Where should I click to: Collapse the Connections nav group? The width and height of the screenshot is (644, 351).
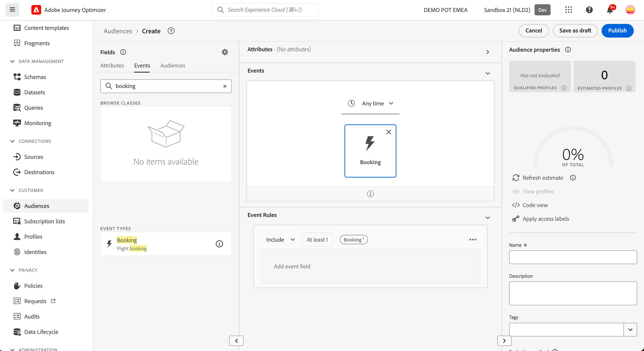[x=12, y=141]
